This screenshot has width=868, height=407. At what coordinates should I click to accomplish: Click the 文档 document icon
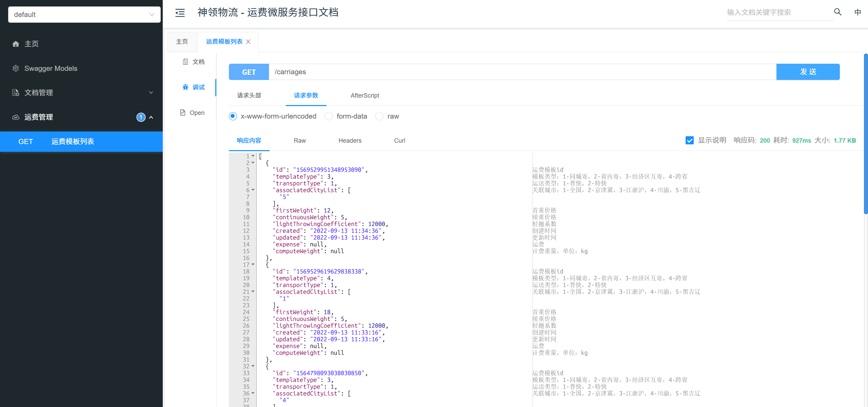coord(185,62)
